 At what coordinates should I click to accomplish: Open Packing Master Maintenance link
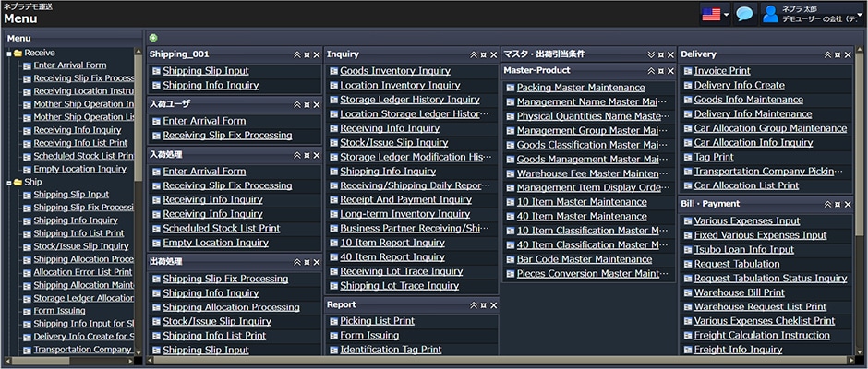[x=580, y=88]
